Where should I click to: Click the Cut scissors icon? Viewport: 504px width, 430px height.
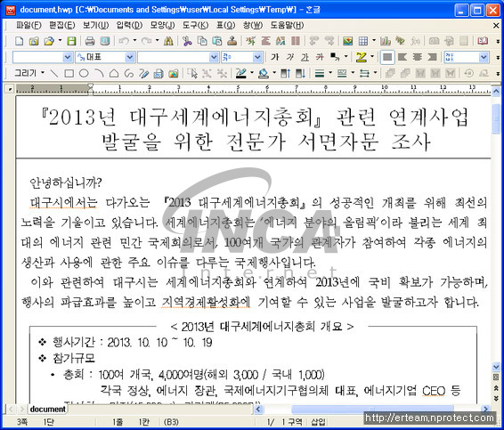187,41
